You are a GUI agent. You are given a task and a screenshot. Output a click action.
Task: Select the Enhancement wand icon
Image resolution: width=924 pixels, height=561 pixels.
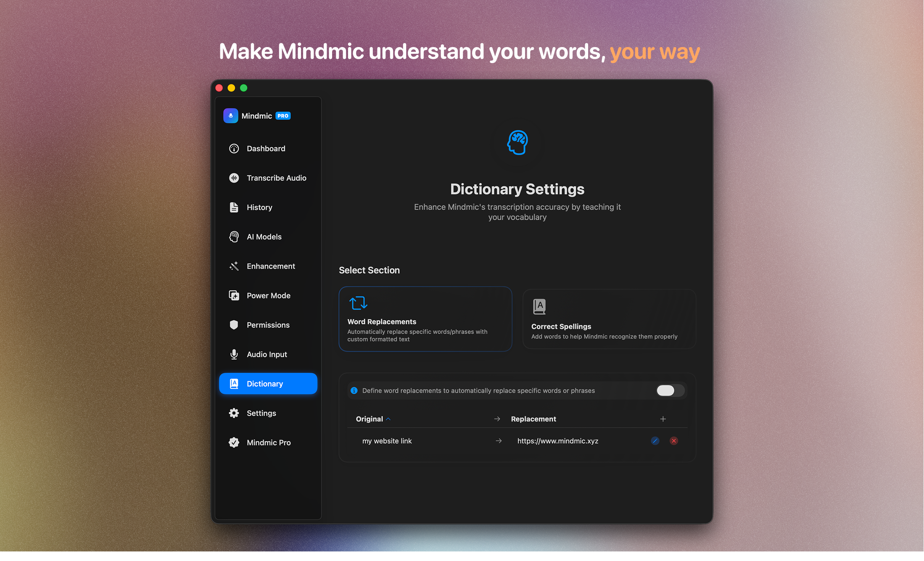click(x=234, y=266)
